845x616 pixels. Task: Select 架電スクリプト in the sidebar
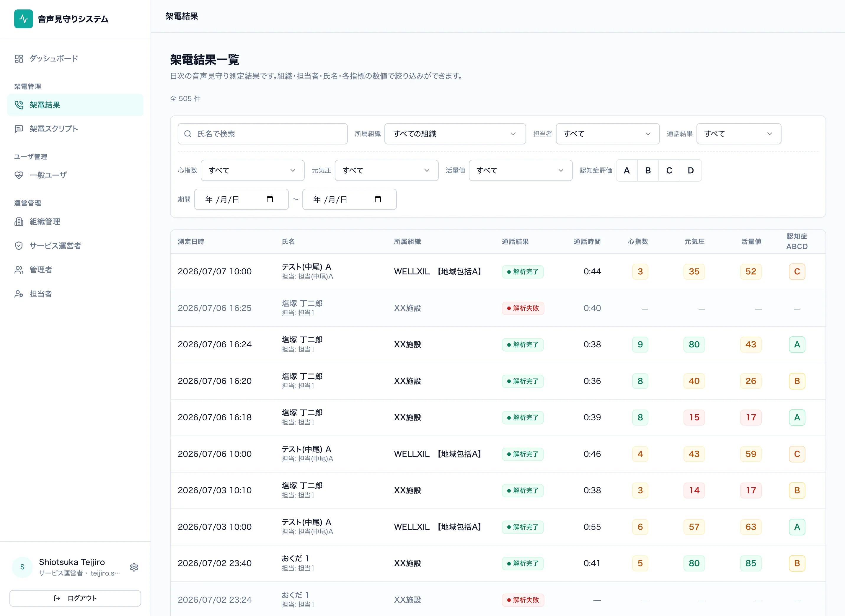[75, 129]
